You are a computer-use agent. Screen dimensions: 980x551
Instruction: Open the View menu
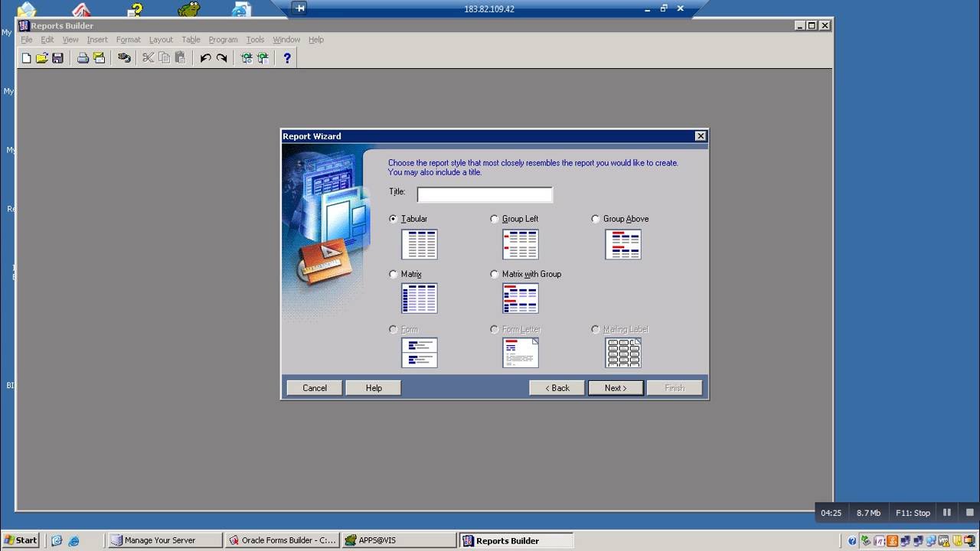click(70, 40)
